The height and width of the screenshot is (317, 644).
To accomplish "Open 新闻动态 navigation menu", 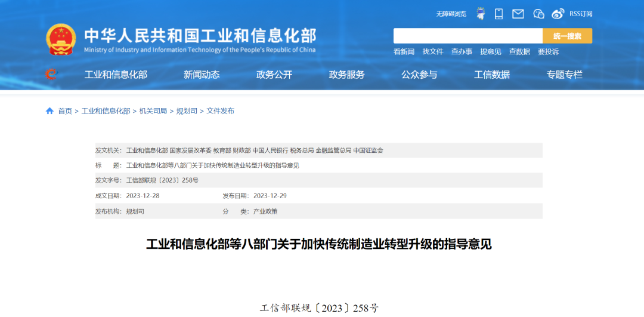I will coord(202,75).
